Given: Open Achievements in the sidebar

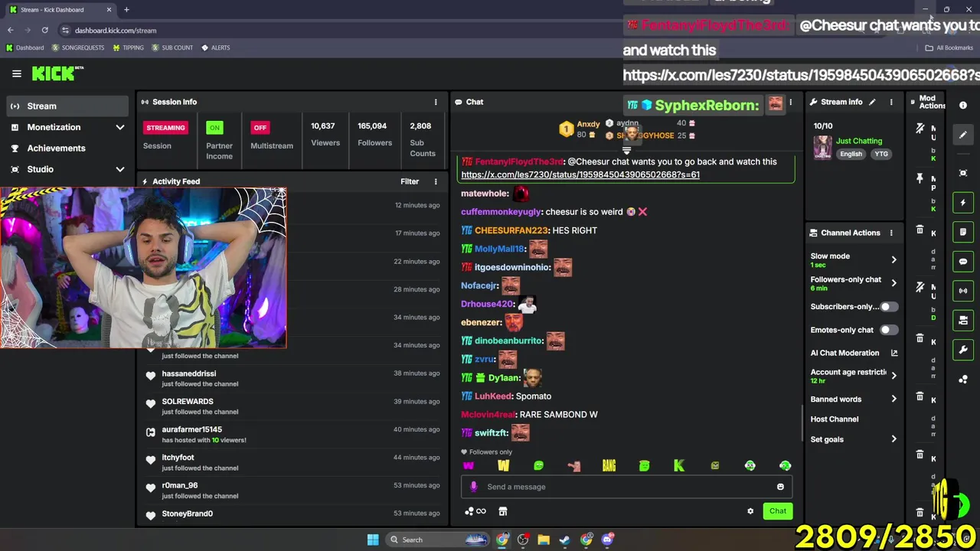Looking at the screenshot, I should click(67, 148).
